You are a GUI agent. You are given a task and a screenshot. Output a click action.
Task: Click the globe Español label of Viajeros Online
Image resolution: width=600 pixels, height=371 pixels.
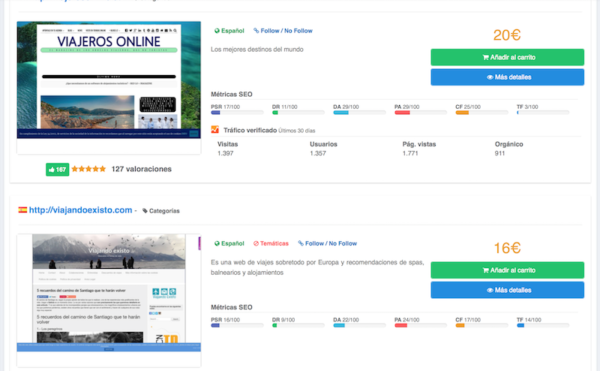(x=229, y=31)
